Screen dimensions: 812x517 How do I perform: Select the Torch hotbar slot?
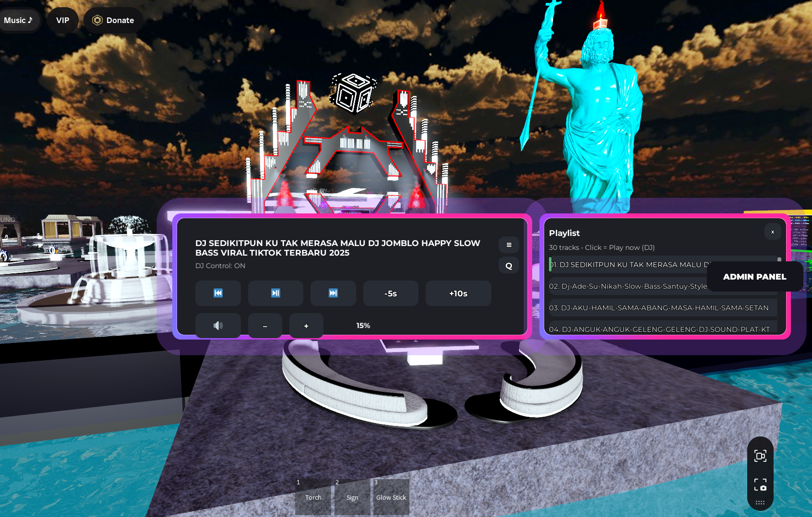pos(313,497)
